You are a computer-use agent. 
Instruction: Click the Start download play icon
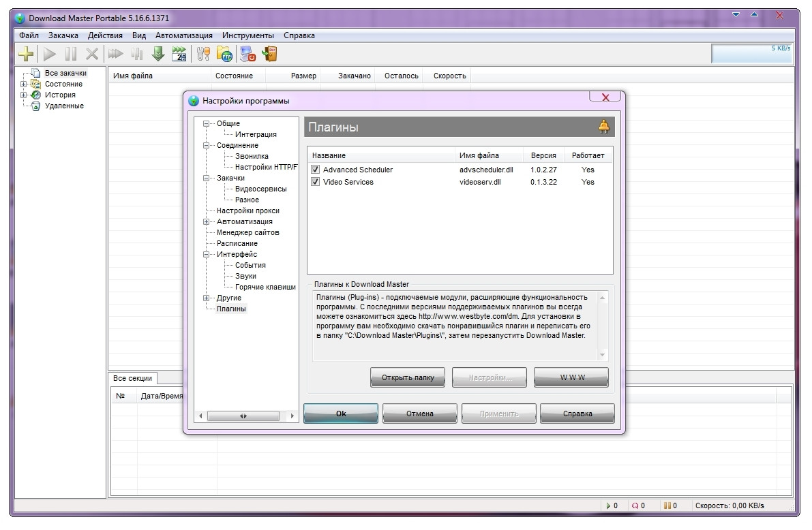click(50, 54)
